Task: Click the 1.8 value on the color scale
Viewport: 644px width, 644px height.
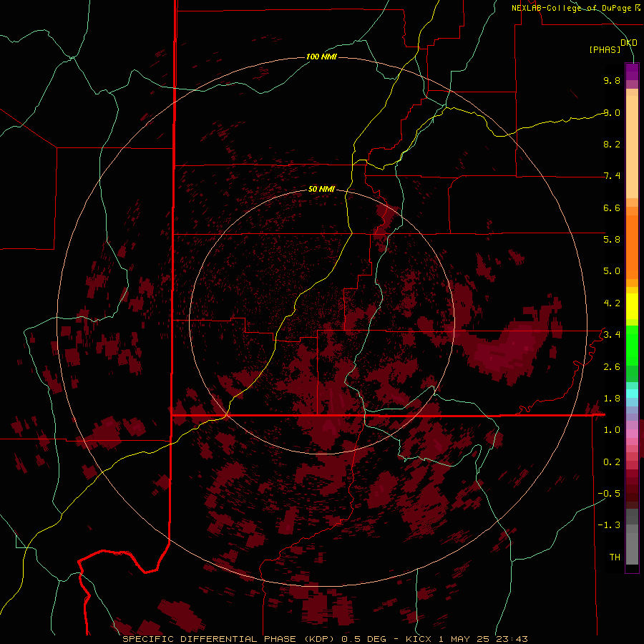Action: (x=612, y=399)
